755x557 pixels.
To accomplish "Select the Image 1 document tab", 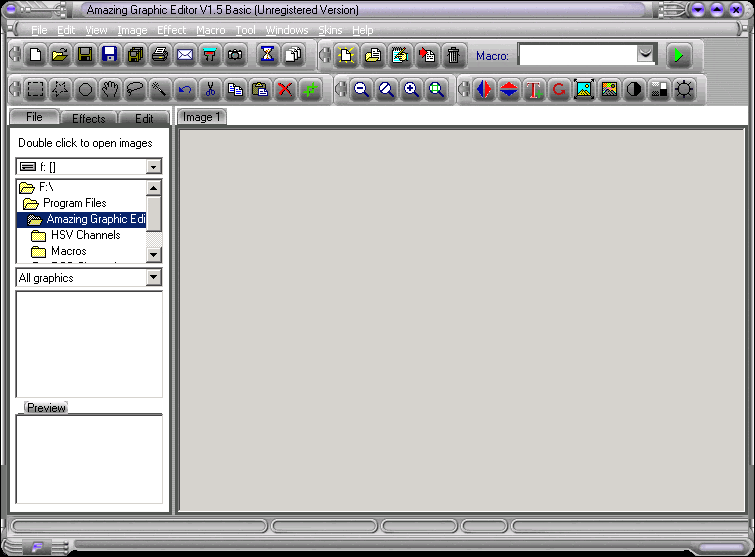I will [x=202, y=117].
